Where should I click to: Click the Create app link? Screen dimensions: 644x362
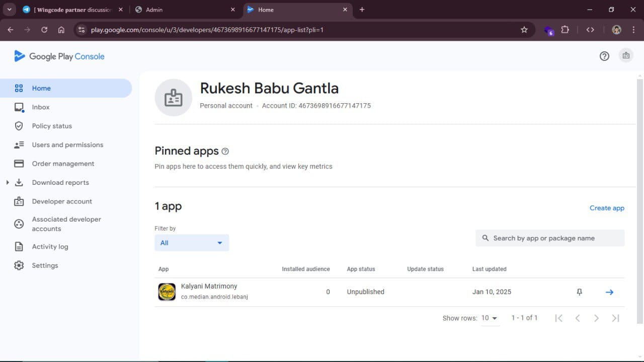pyautogui.click(x=607, y=208)
